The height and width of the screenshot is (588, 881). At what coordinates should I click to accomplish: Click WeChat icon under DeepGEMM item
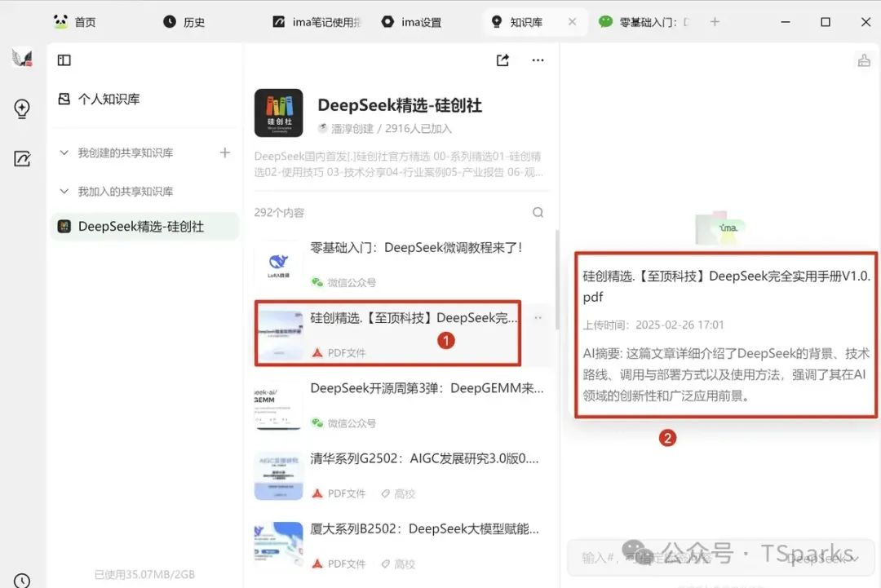coord(317,423)
